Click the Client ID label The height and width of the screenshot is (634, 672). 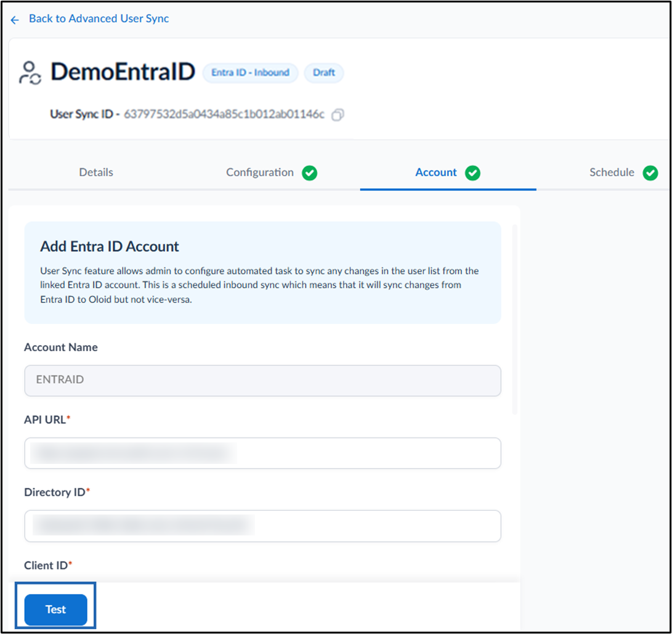pos(48,566)
